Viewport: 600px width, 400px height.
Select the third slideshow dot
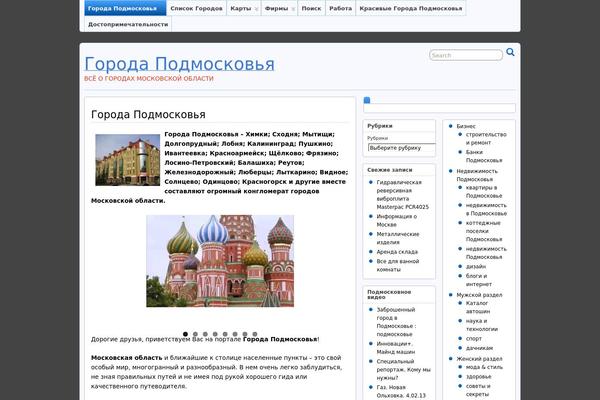[205, 334]
